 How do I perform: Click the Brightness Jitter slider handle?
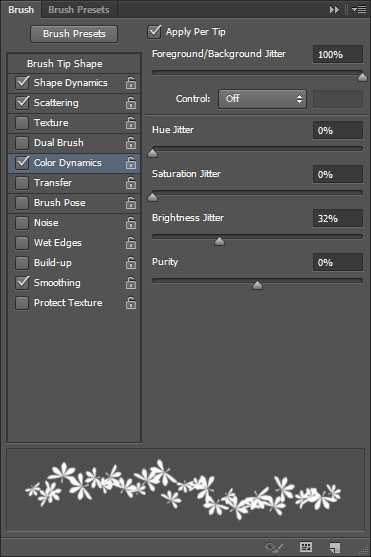(219, 242)
